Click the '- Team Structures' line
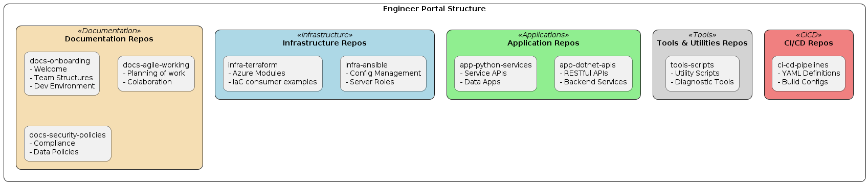The height and width of the screenshot is (184, 868). tap(61, 78)
